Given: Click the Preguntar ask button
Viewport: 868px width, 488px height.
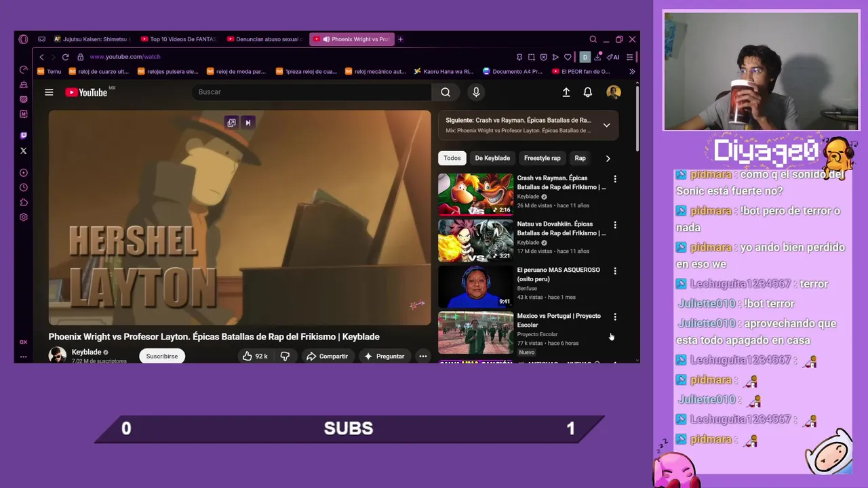Looking at the screenshot, I should [x=384, y=356].
